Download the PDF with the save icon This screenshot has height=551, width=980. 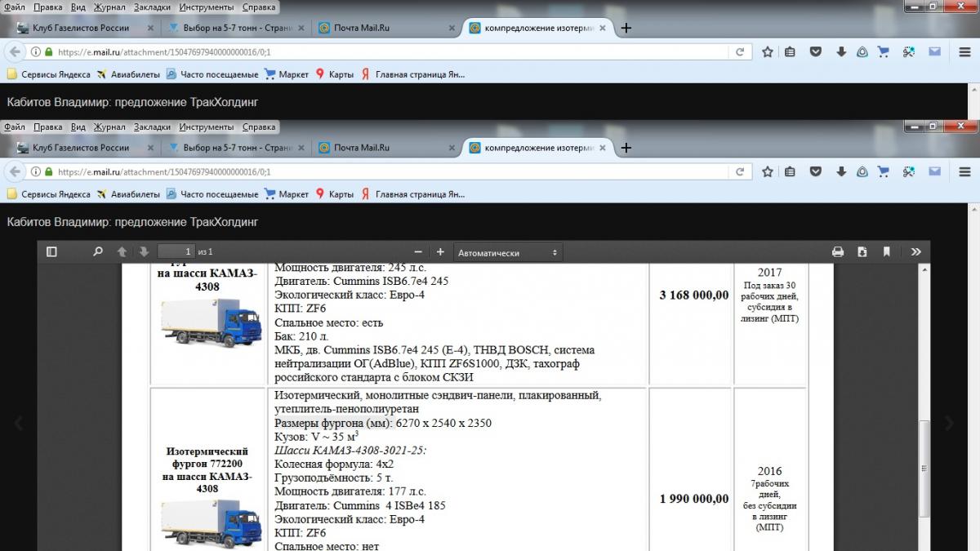point(862,252)
